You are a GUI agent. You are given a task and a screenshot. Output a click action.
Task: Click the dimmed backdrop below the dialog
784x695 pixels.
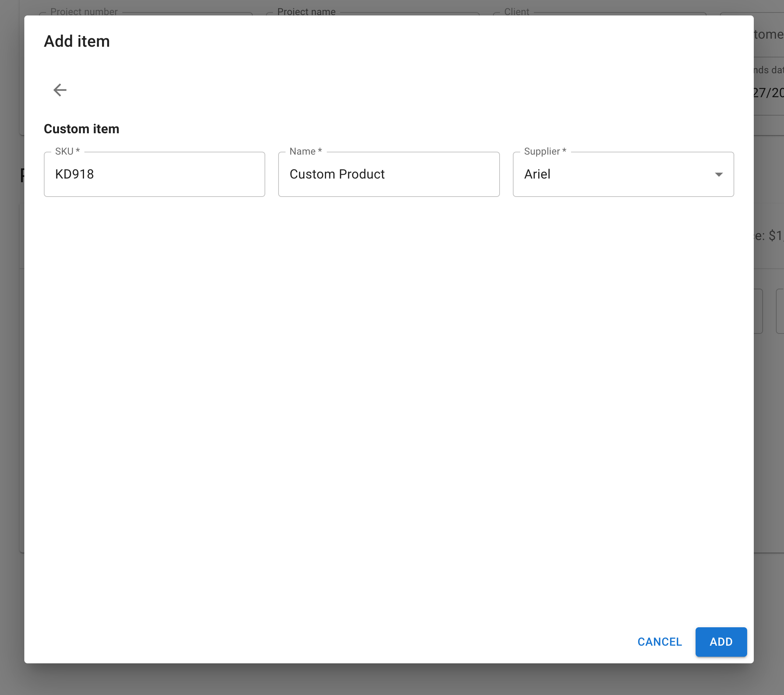coord(384,680)
